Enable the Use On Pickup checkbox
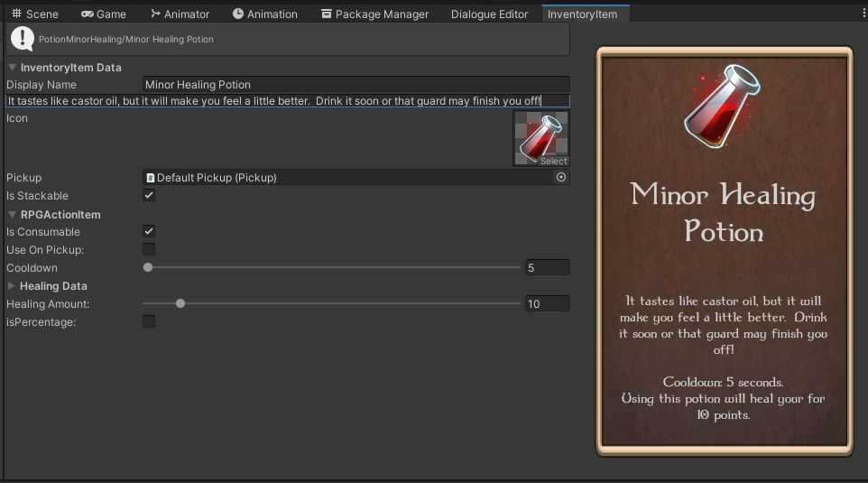This screenshot has height=483, width=868. coord(149,249)
